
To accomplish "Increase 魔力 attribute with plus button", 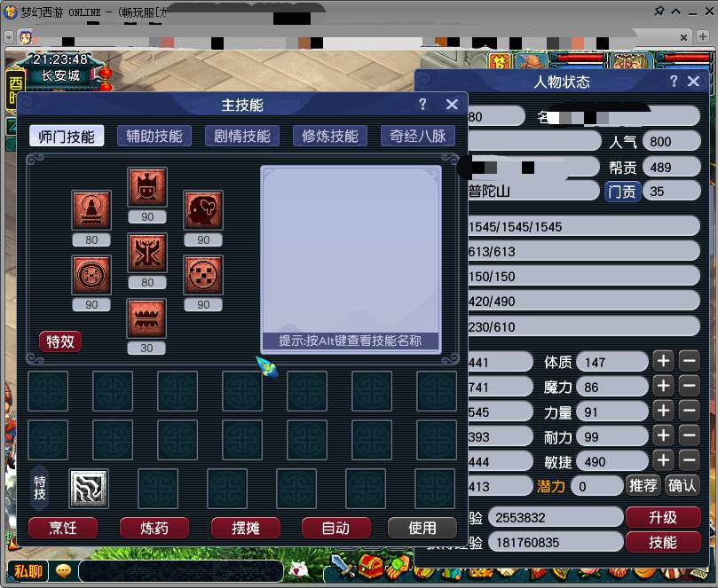I will (x=664, y=386).
